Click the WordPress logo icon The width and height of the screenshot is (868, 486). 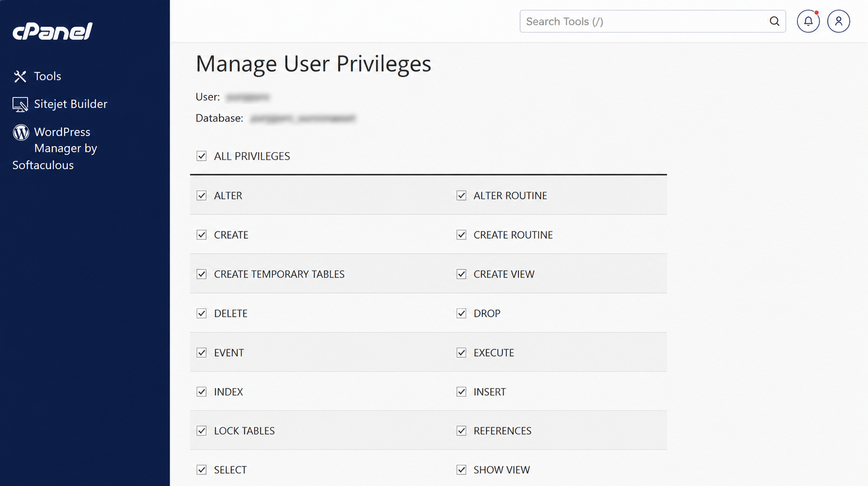(21, 132)
